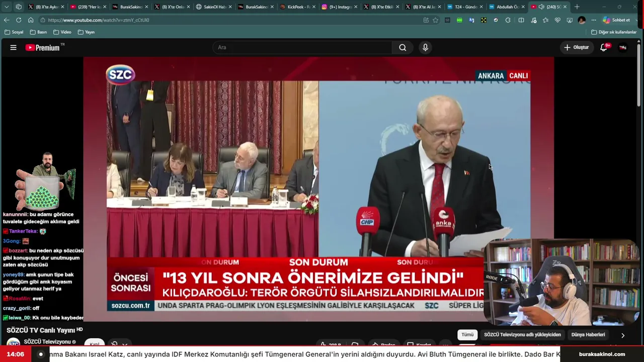Viewport: 644px width, 362px height.
Task: Open the translate extension icon
Action: coord(471,20)
